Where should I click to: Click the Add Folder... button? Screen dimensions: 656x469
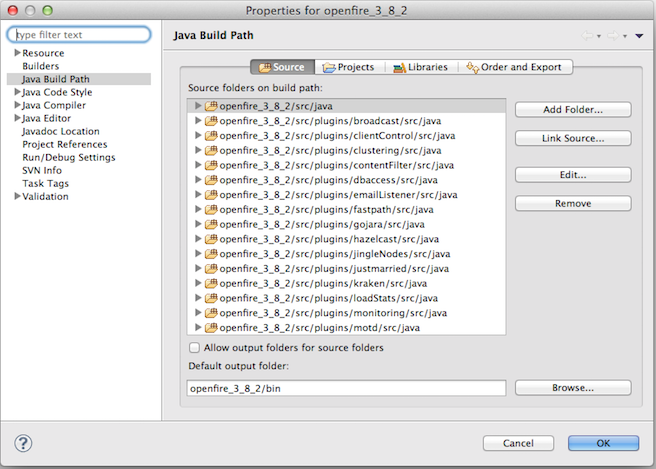tap(573, 110)
